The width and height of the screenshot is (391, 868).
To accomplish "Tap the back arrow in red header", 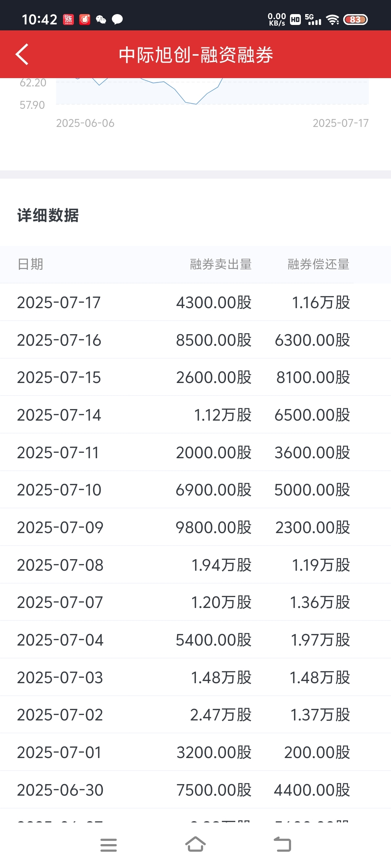I will click(22, 55).
